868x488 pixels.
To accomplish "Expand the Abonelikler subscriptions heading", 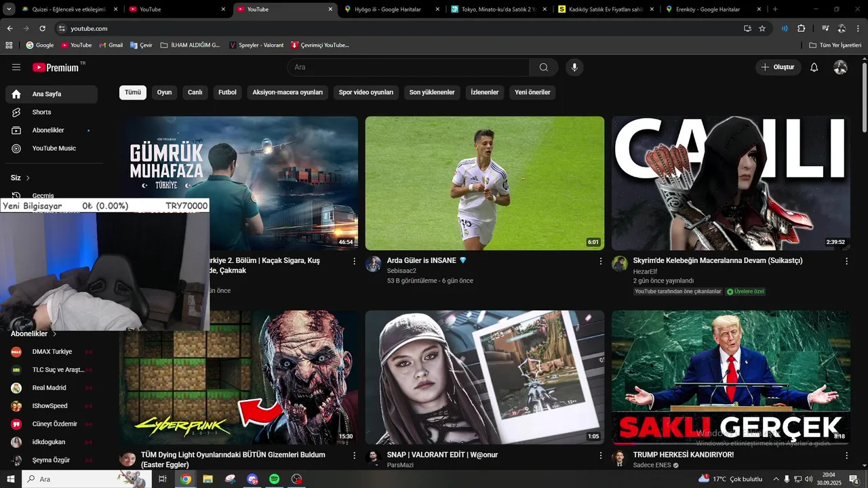I will 34,334.
